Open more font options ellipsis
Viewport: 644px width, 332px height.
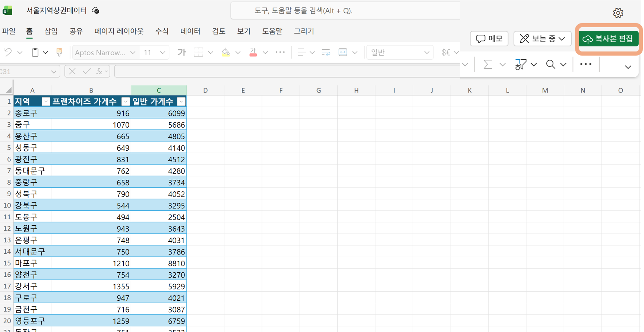(x=280, y=53)
